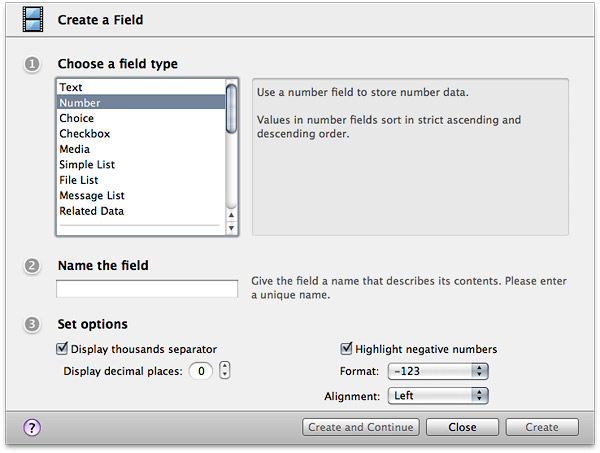
Task: Click the decimal places stepper arrows
Action: pos(225,370)
